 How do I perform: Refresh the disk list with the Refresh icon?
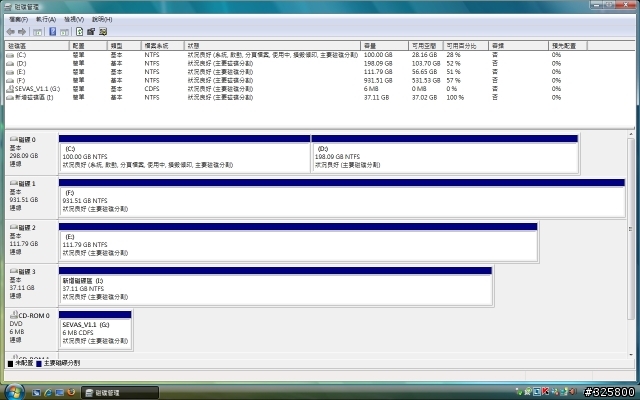[x=80, y=31]
